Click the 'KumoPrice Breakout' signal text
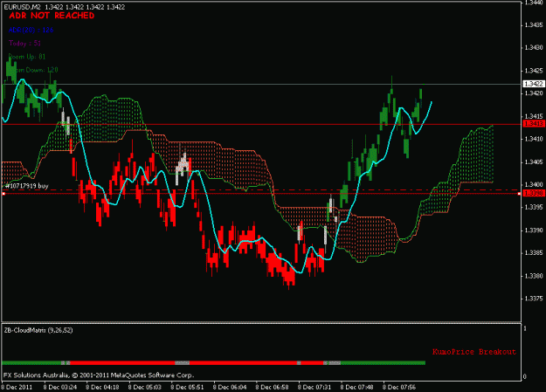The width and height of the screenshot is (546, 392). [474, 352]
